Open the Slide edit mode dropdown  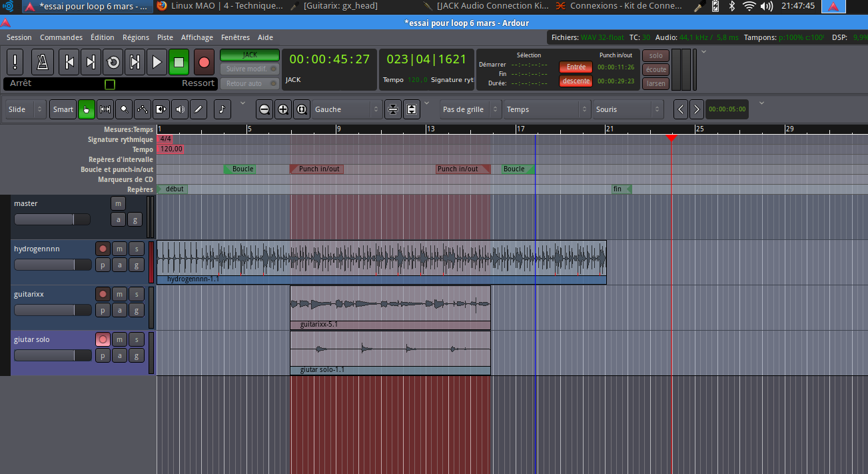(26, 109)
